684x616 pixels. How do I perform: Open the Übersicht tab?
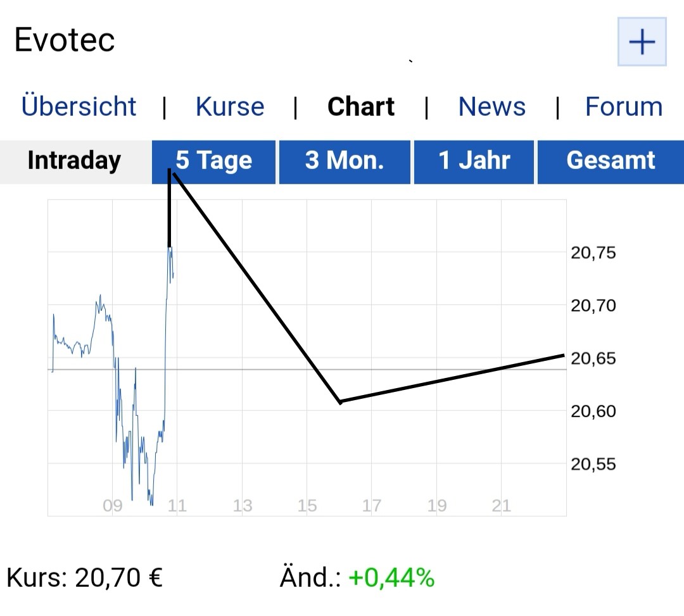[x=79, y=106]
